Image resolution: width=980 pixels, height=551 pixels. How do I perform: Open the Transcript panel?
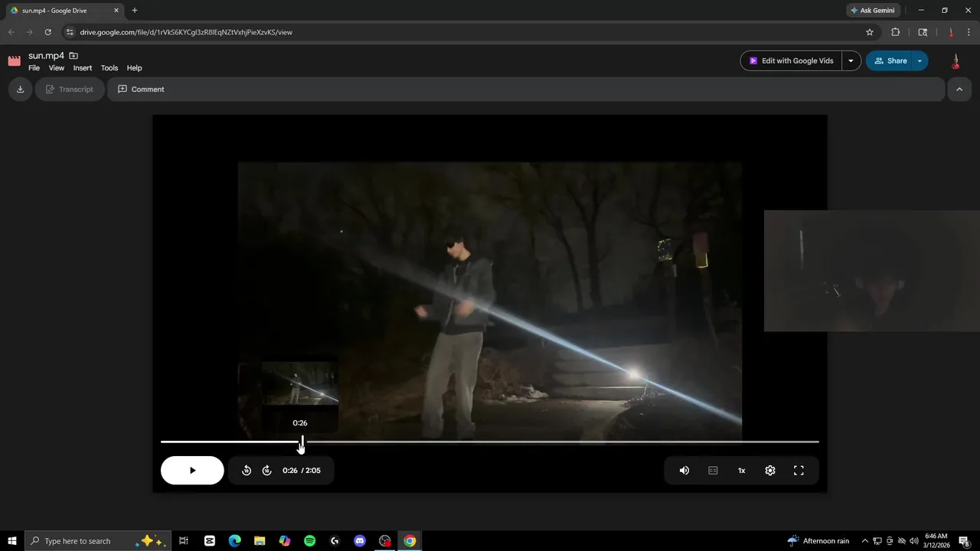[x=69, y=90]
